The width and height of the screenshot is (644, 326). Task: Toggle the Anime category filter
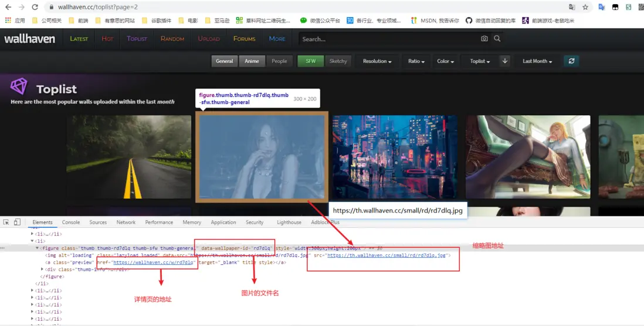252,61
